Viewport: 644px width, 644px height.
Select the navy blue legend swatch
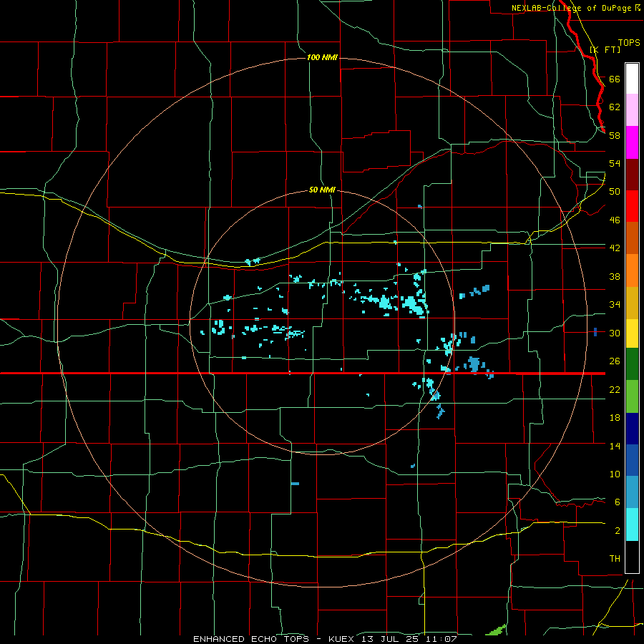[632, 428]
